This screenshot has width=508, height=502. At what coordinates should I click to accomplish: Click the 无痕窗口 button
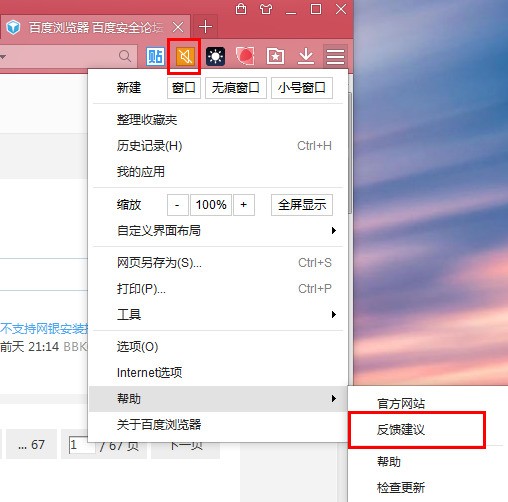(236, 88)
